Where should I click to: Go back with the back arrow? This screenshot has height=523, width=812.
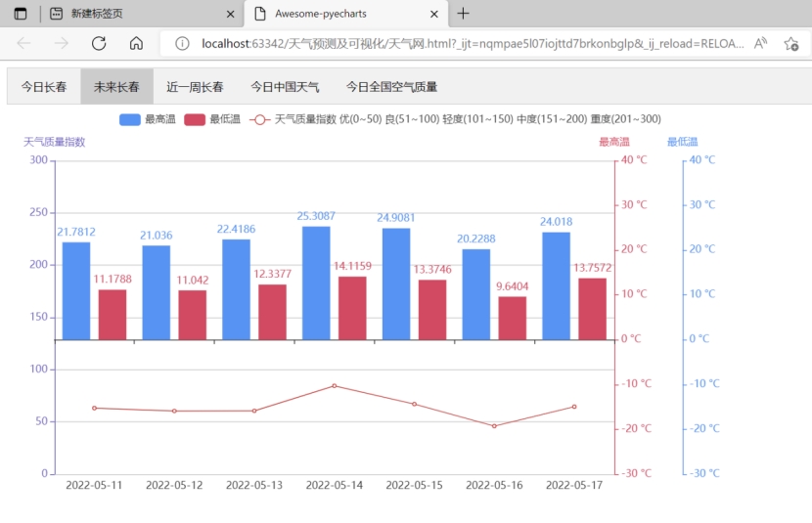click(x=23, y=43)
